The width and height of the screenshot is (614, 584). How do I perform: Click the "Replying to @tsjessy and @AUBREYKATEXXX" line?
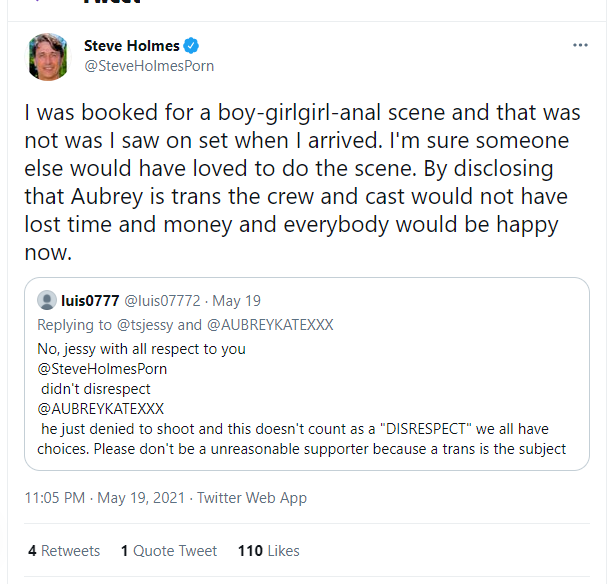coord(185,325)
